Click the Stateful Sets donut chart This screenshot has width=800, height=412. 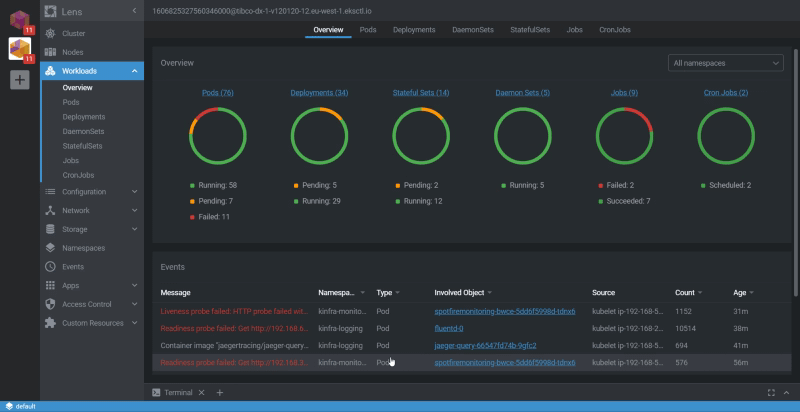421,136
